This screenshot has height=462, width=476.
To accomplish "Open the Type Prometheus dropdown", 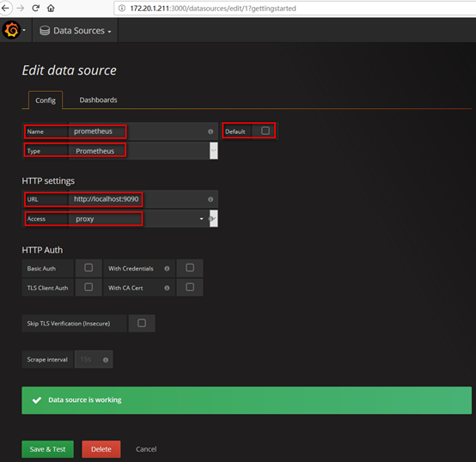I will coord(143,151).
